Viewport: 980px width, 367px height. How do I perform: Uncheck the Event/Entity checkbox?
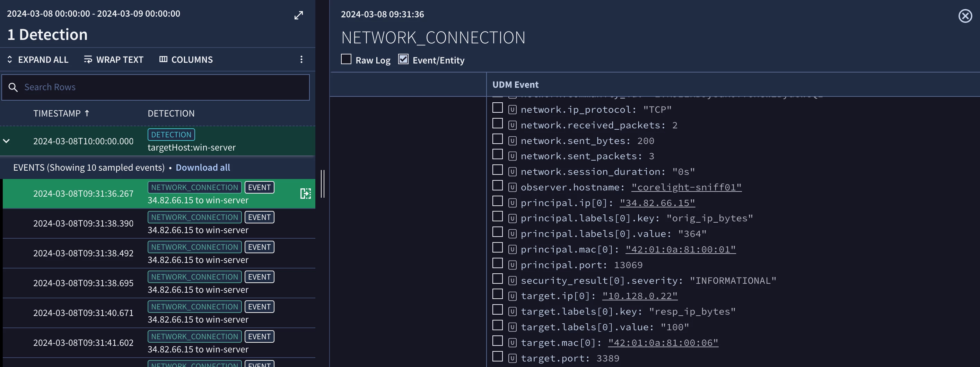[403, 59]
